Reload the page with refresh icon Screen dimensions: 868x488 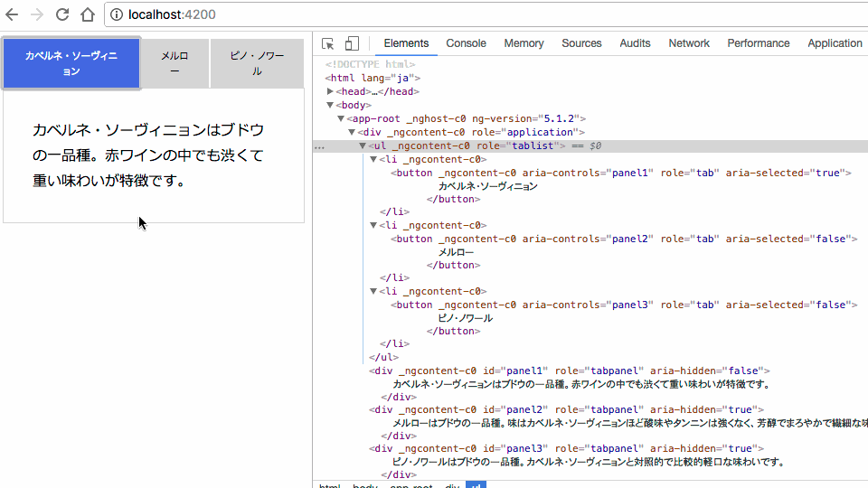[x=62, y=14]
